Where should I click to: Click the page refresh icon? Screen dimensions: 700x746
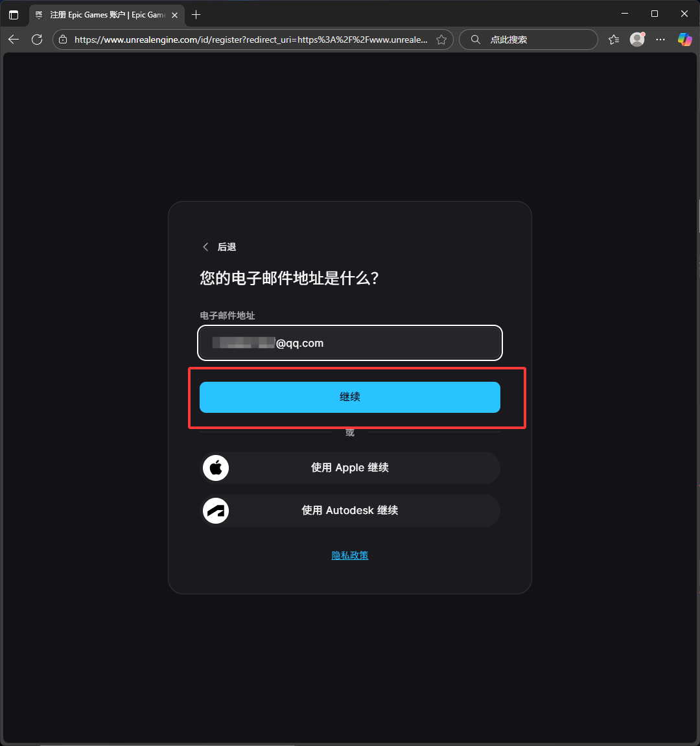tap(37, 40)
